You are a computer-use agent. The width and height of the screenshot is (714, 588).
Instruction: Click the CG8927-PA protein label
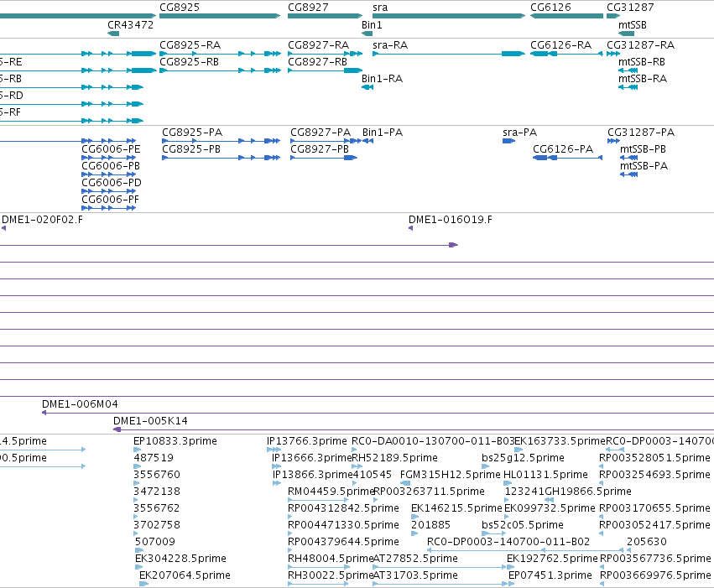tap(321, 133)
